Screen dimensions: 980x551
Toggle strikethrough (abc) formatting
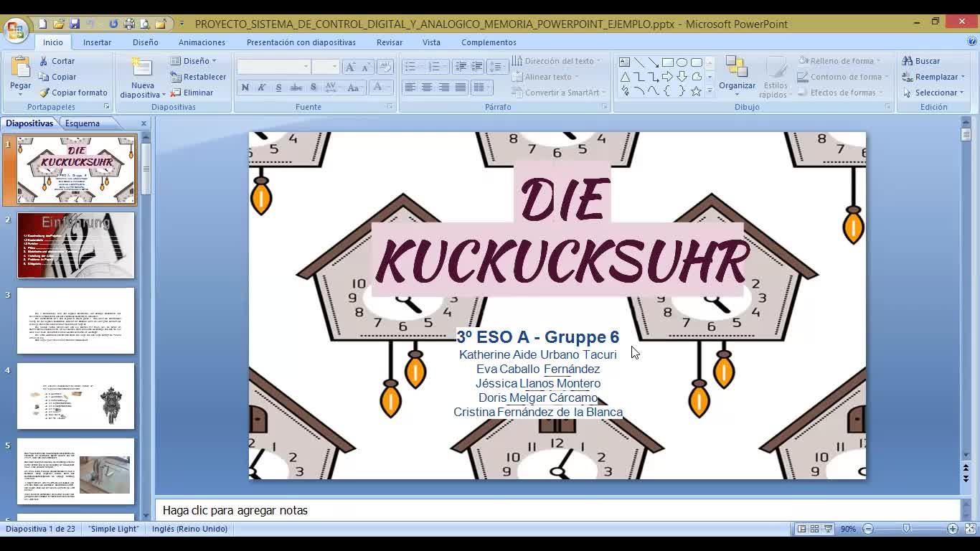click(296, 88)
